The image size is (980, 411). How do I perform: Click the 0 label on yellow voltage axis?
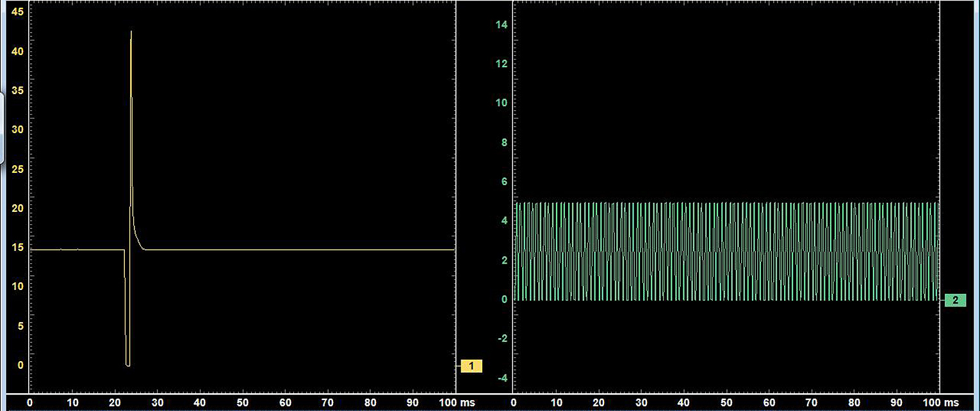point(20,365)
